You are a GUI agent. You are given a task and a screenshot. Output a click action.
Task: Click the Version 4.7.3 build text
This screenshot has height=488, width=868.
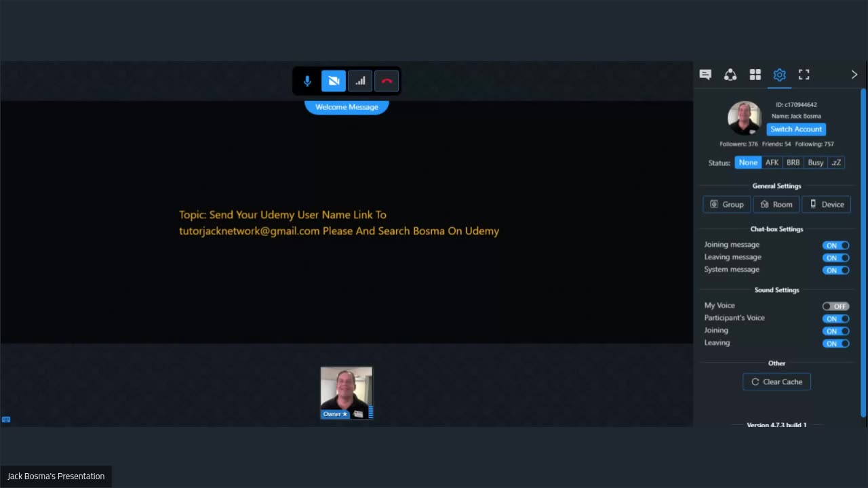click(x=776, y=425)
